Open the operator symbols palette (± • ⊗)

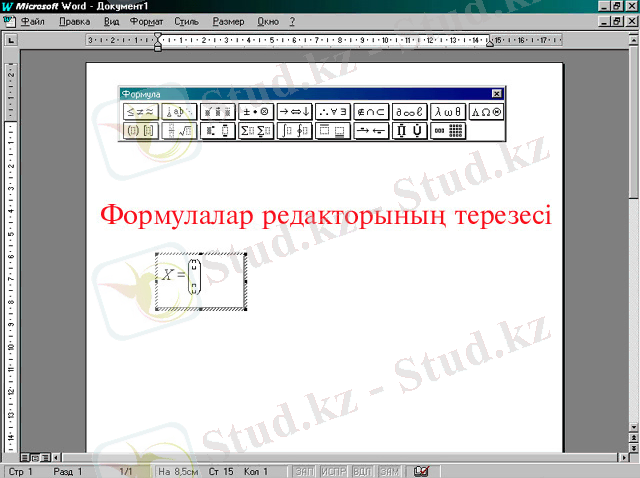point(256,112)
